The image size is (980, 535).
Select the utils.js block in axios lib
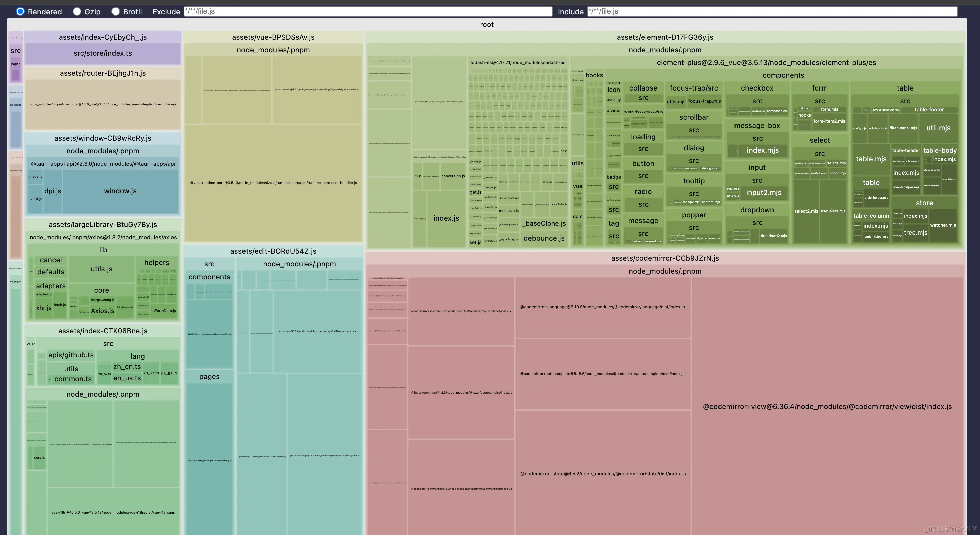tap(102, 269)
